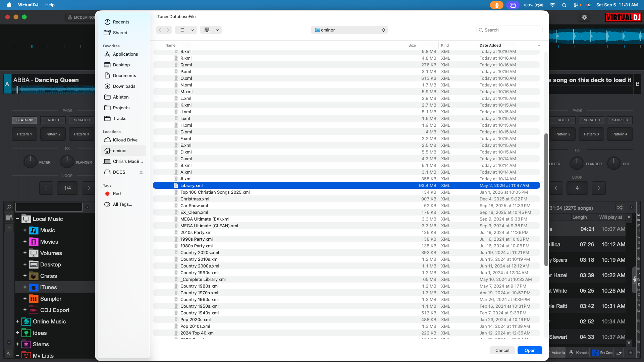Enable the ROLLS pad mode on left deck
The height and width of the screenshot is (362, 644).
click(x=53, y=120)
